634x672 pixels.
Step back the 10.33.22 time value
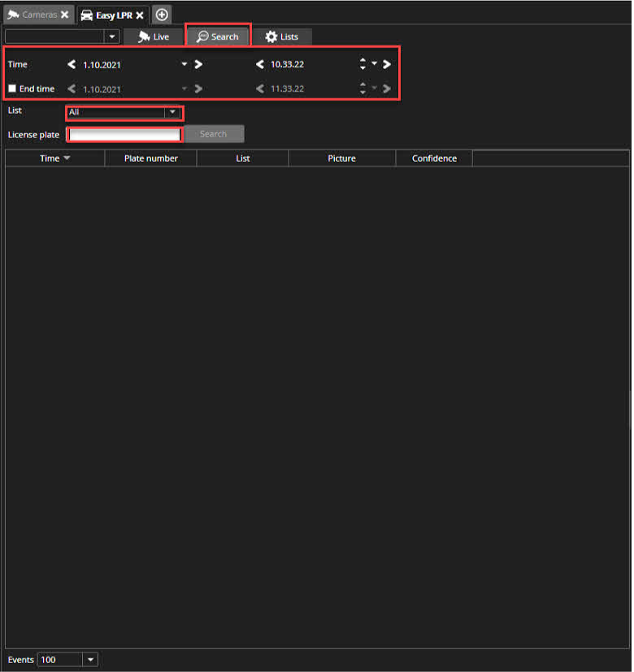260,64
